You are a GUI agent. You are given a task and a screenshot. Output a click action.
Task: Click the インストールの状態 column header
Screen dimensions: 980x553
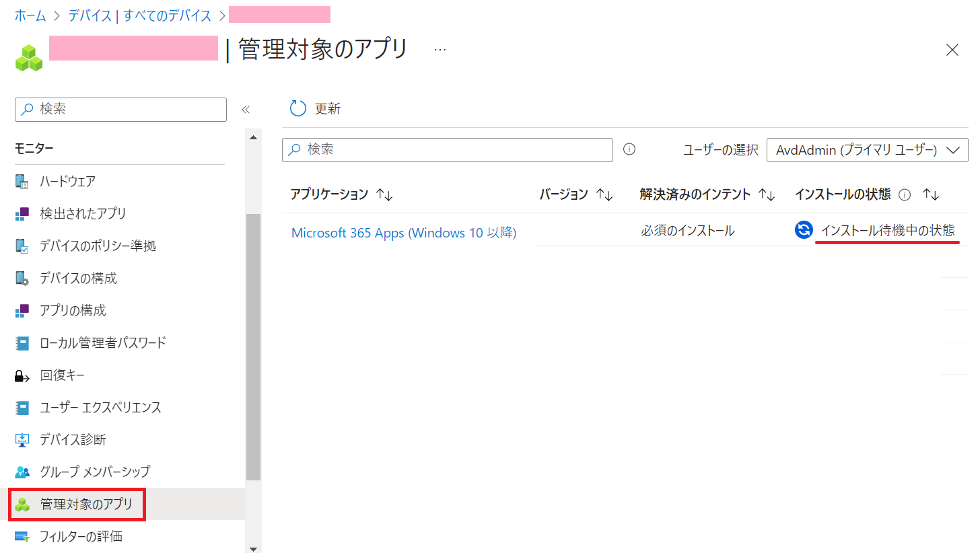(x=843, y=194)
